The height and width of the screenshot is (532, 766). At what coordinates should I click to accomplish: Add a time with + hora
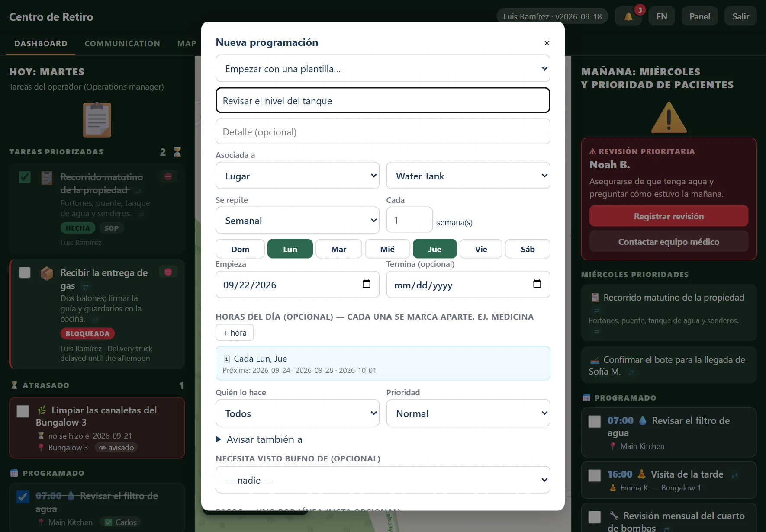235,333
